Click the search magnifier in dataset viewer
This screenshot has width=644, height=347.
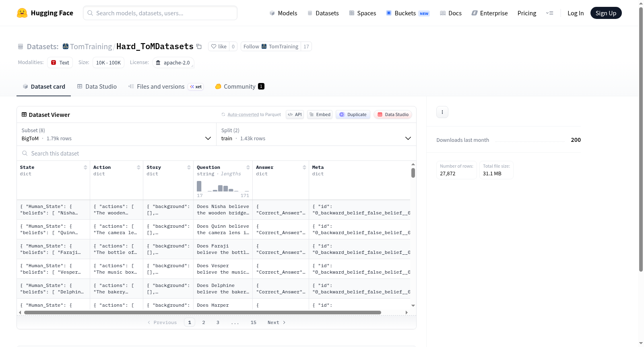point(25,153)
